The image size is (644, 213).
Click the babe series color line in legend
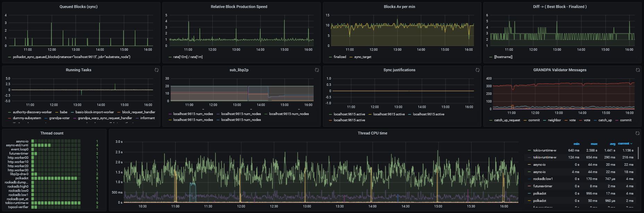pos(57,112)
